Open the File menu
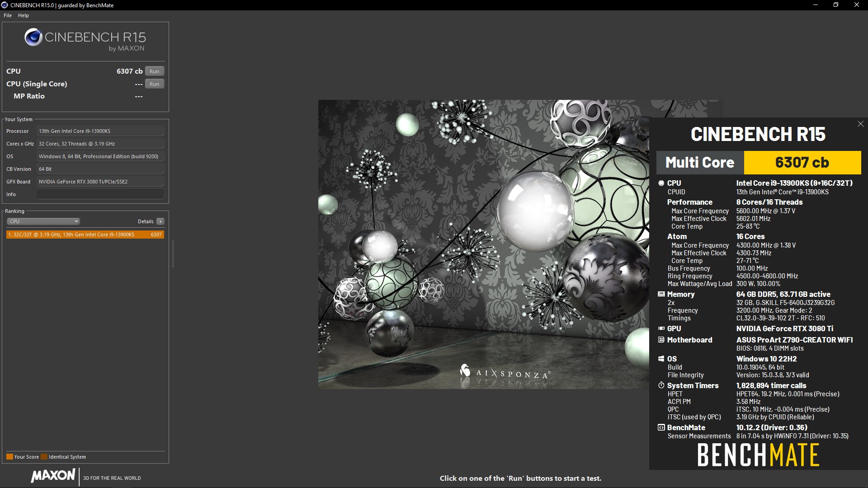This screenshot has width=868, height=488. click(x=8, y=15)
